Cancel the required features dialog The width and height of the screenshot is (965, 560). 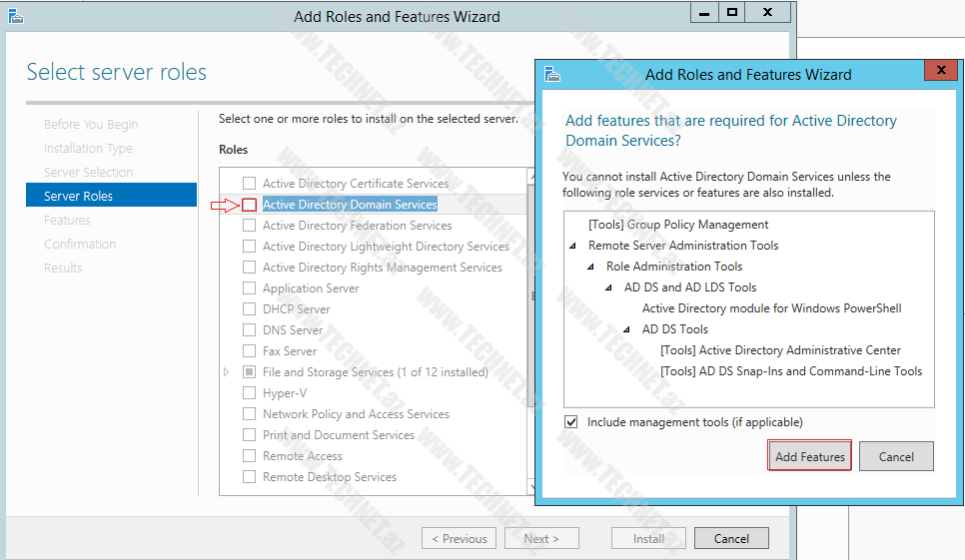pos(896,456)
